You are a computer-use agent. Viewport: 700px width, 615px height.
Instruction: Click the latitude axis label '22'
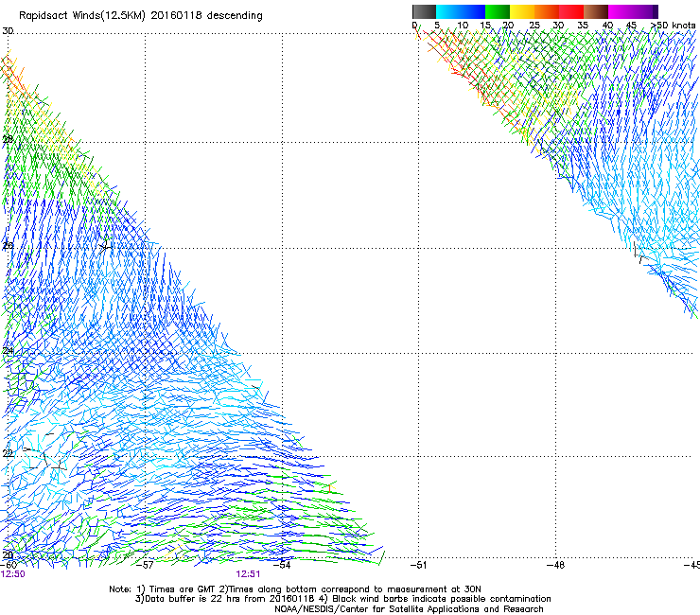click(x=8, y=454)
